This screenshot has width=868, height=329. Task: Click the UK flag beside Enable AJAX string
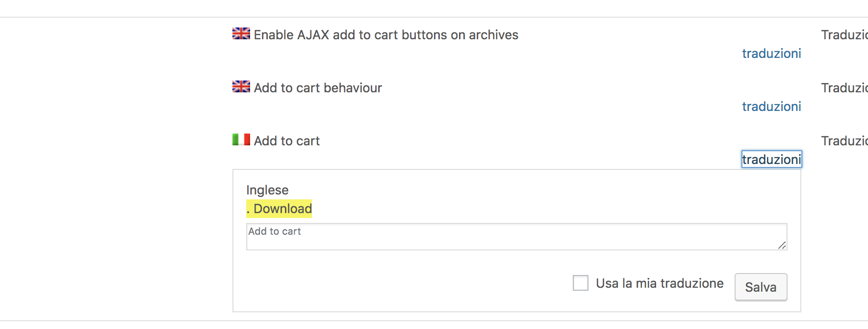tap(241, 33)
